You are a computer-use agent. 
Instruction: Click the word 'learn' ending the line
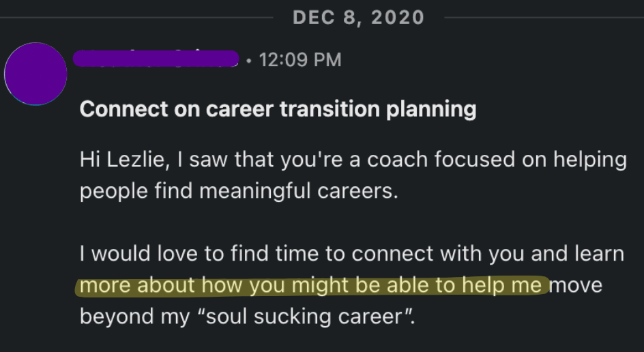[597, 254]
